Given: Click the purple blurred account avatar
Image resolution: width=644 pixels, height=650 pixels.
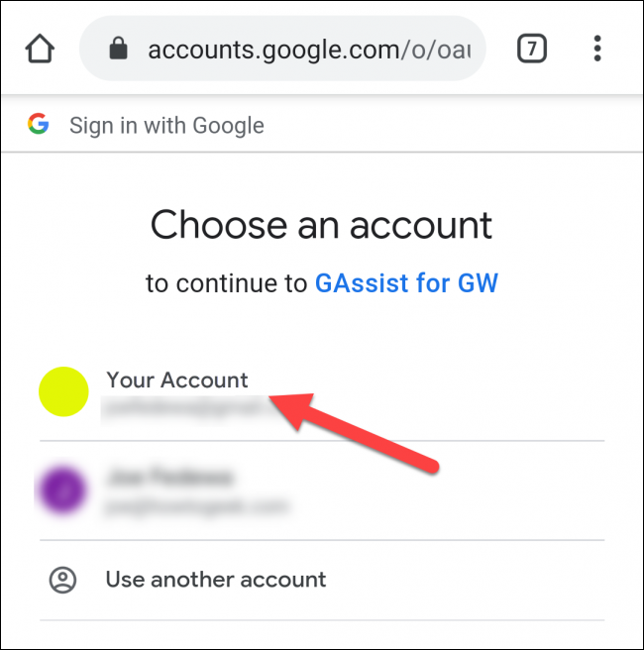Looking at the screenshot, I should pyautogui.click(x=63, y=489).
